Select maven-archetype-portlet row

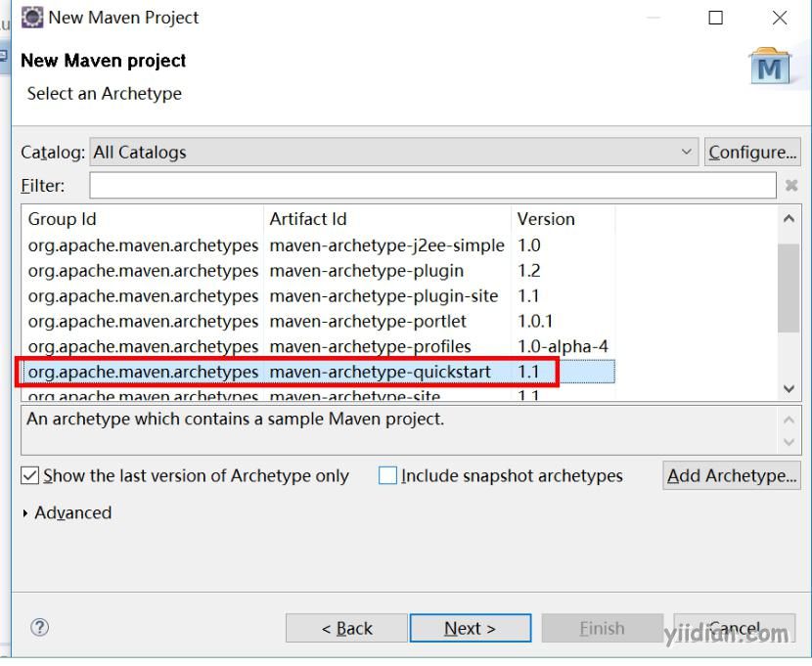[319, 322]
